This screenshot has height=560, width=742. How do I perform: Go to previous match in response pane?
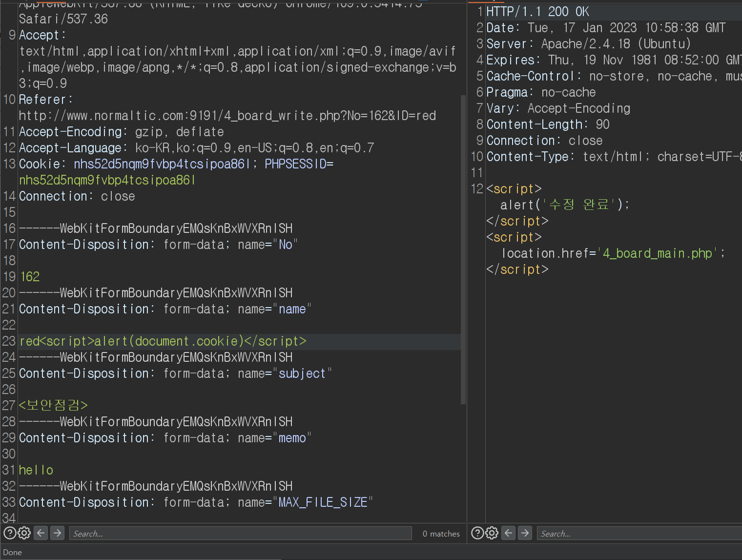(x=509, y=533)
